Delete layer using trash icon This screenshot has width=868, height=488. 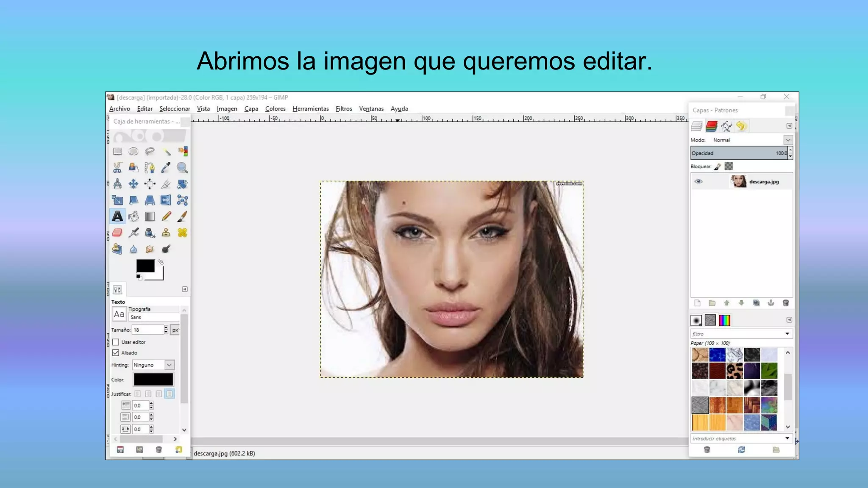click(785, 303)
